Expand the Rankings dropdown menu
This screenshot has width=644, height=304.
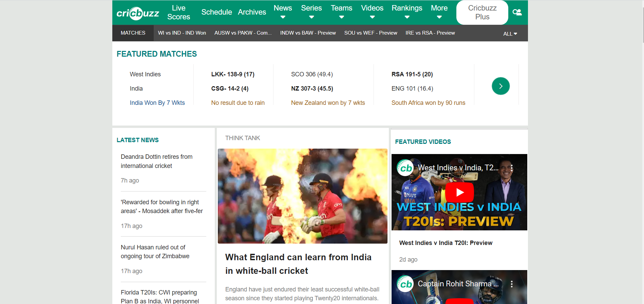407,12
